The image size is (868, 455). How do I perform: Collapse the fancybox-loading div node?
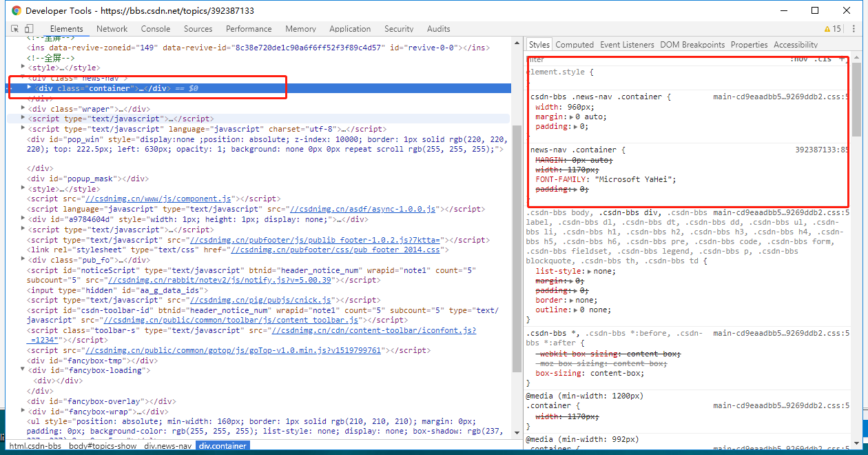click(23, 370)
